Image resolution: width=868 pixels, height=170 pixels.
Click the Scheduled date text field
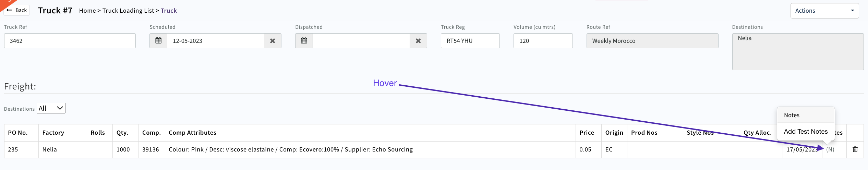point(215,41)
